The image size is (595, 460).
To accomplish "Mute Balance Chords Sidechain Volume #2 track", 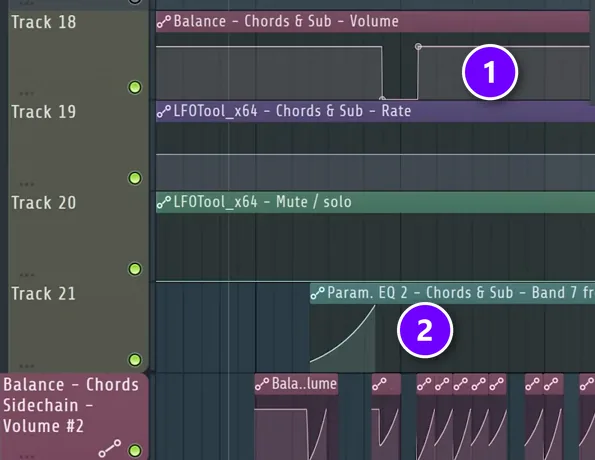I will pos(135,451).
